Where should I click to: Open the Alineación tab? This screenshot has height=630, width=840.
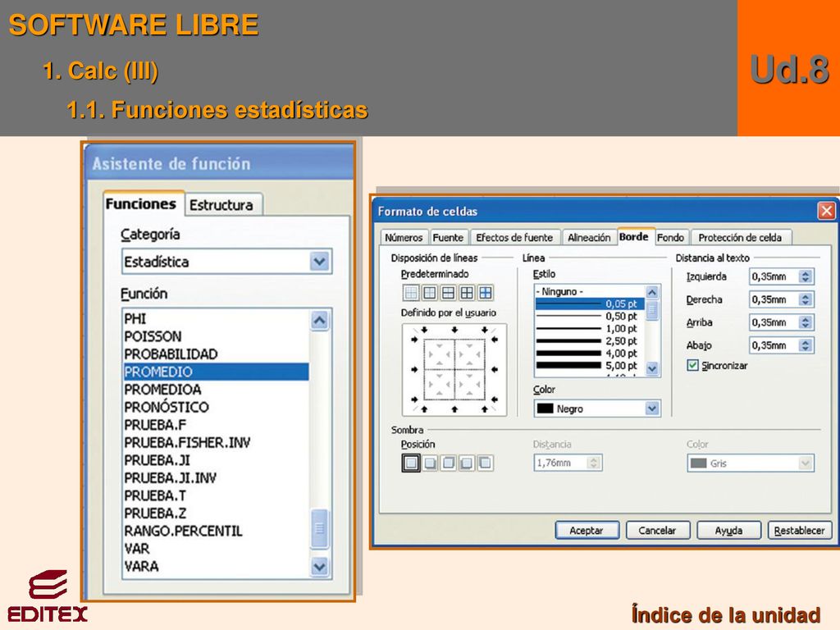click(x=589, y=237)
